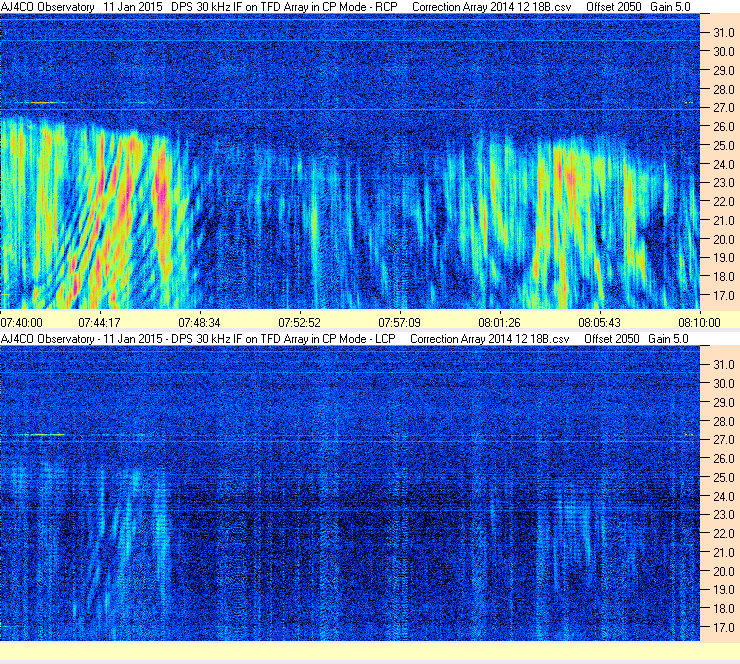The width and height of the screenshot is (740, 664).
Task: Click 'Offset 2050' in the RCP header
Action: coord(613,7)
